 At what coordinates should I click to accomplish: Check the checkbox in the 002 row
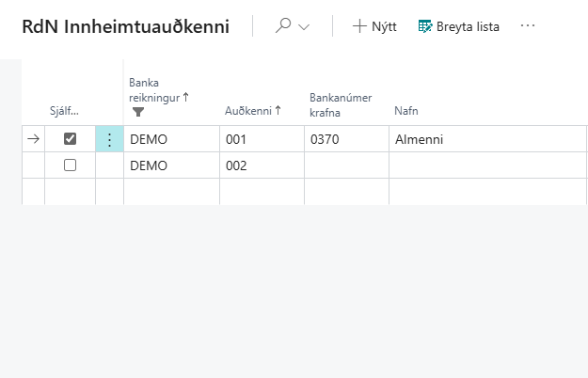click(70, 165)
